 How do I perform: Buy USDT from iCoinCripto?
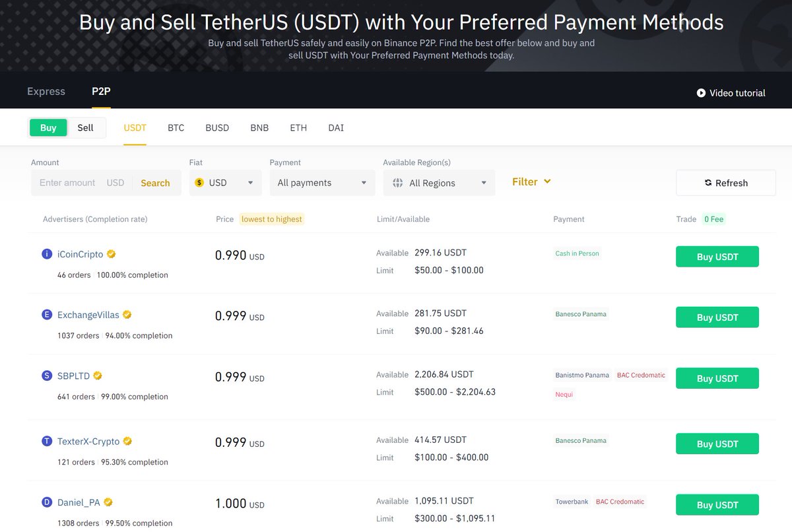click(717, 257)
